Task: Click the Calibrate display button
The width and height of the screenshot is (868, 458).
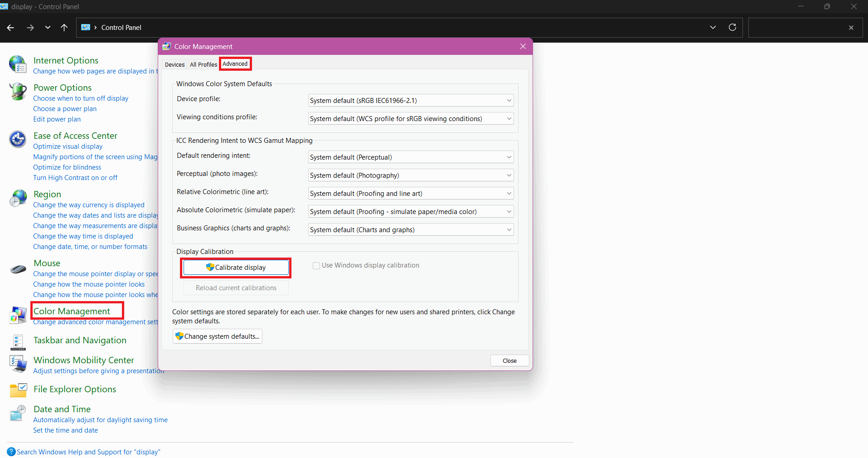Action: coord(236,267)
